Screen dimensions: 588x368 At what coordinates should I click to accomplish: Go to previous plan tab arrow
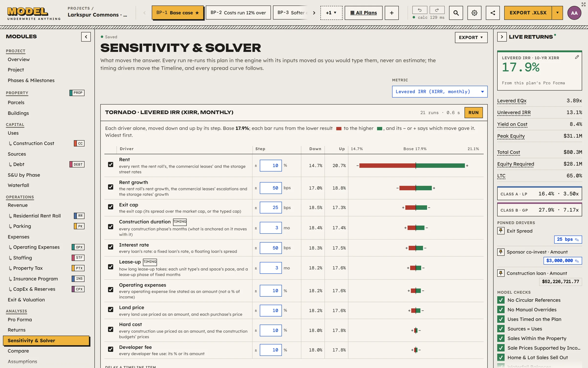(144, 13)
